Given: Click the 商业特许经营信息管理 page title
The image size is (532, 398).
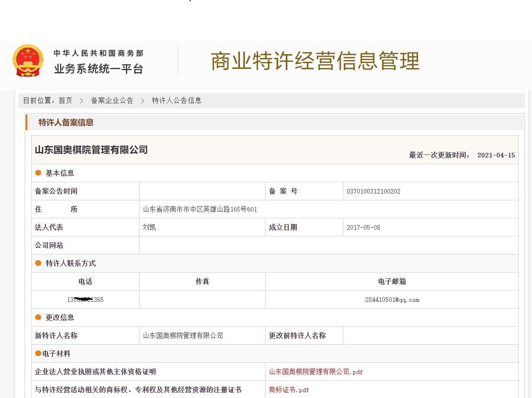Looking at the screenshot, I should tap(315, 61).
